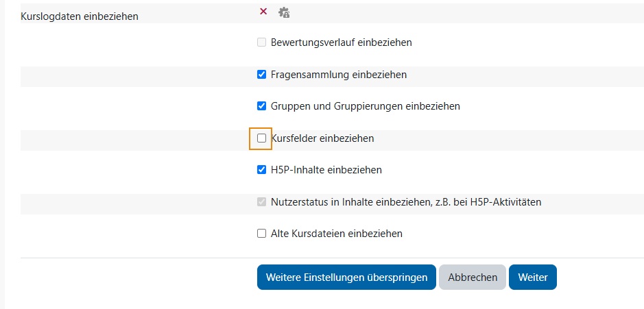Click the gray puzzle-gear config icon
Viewport: 644px width, 309px height.
point(284,12)
